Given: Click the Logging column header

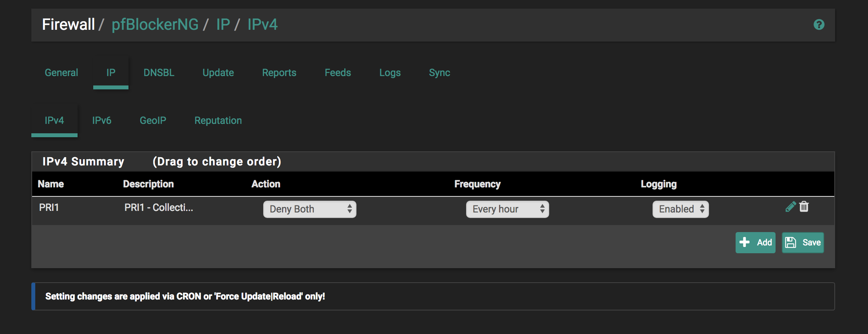Looking at the screenshot, I should 659,184.
